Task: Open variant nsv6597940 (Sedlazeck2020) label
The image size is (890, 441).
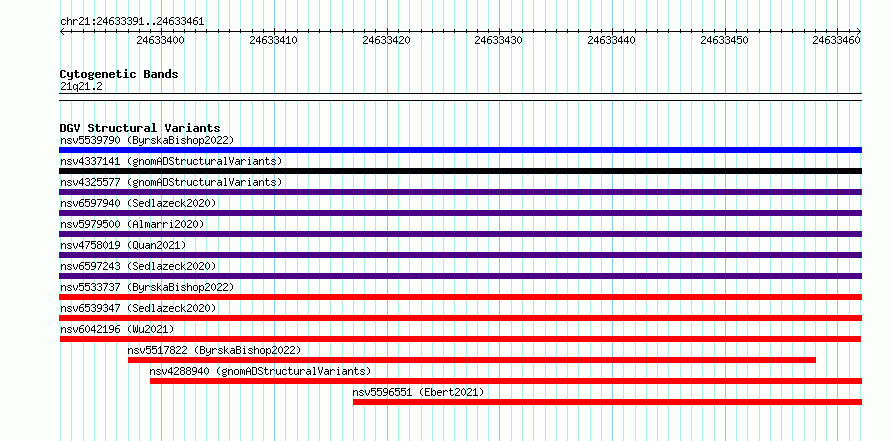Action: pos(138,203)
